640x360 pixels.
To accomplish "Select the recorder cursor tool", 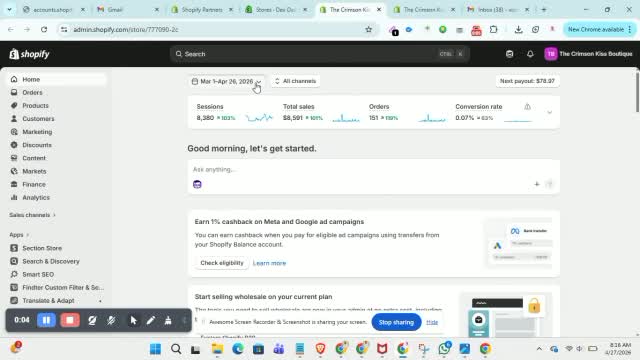I will click(133, 320).
